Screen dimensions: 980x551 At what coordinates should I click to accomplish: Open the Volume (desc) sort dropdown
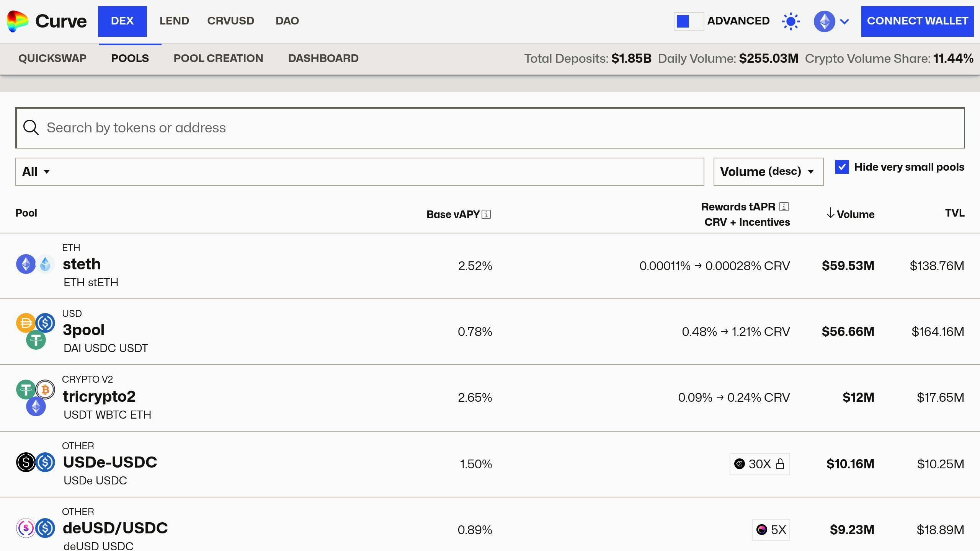pos(768,171)
